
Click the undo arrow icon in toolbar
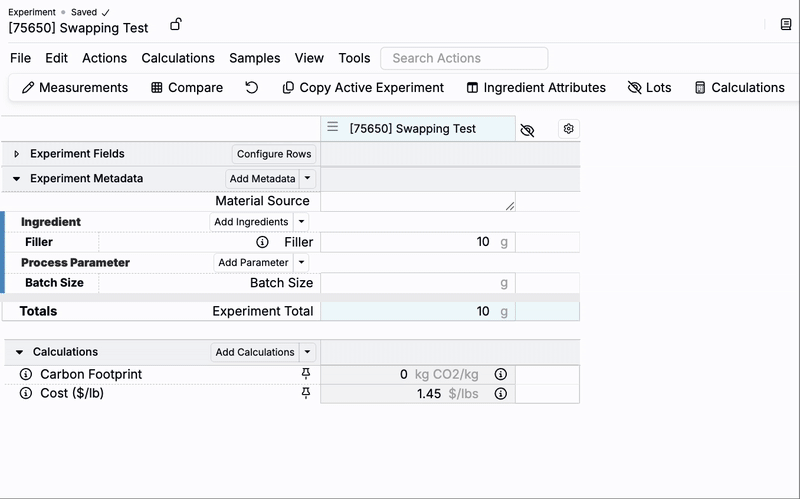pyautogui.click(x=252, y=87)
